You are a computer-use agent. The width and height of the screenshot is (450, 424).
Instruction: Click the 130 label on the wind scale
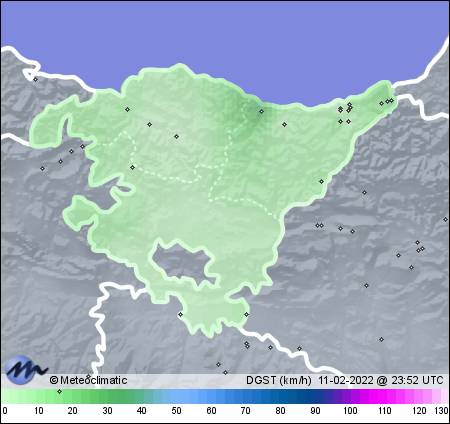coord(441,411)
